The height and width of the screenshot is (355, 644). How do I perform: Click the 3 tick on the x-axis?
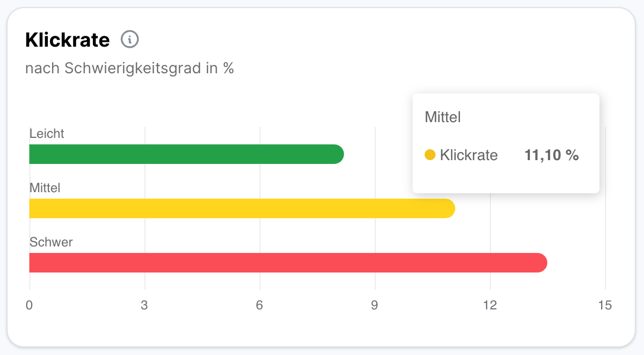[x=144, y=305]
